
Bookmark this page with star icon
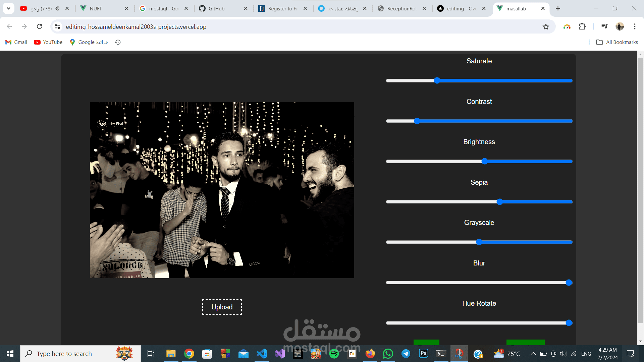[x=546, y=27]
